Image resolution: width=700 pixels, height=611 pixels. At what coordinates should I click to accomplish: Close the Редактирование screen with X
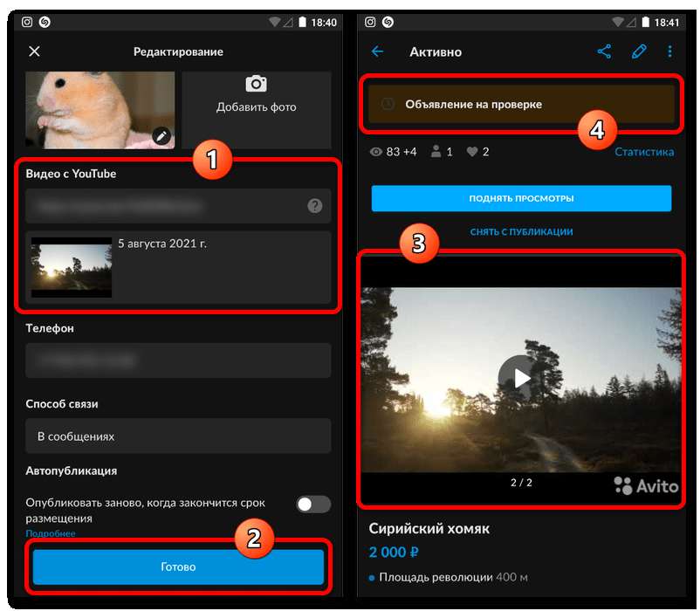[x=34, y=51]
